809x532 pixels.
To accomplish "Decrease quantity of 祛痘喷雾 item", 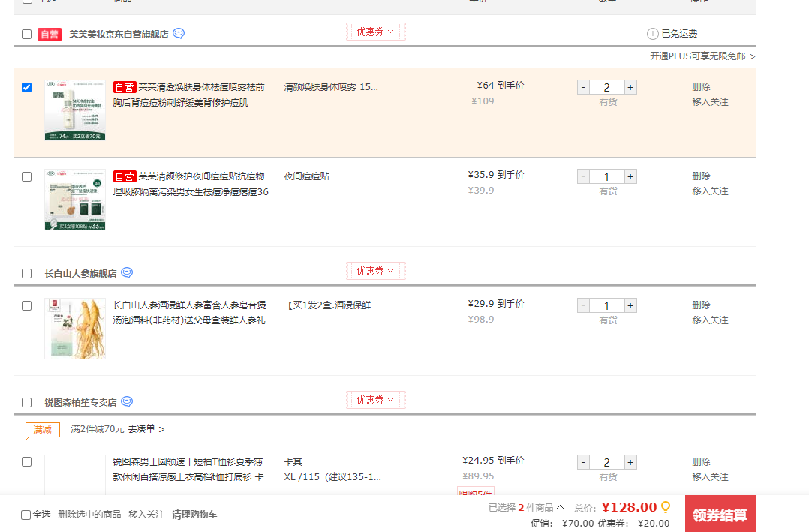I will pos(583,87).
